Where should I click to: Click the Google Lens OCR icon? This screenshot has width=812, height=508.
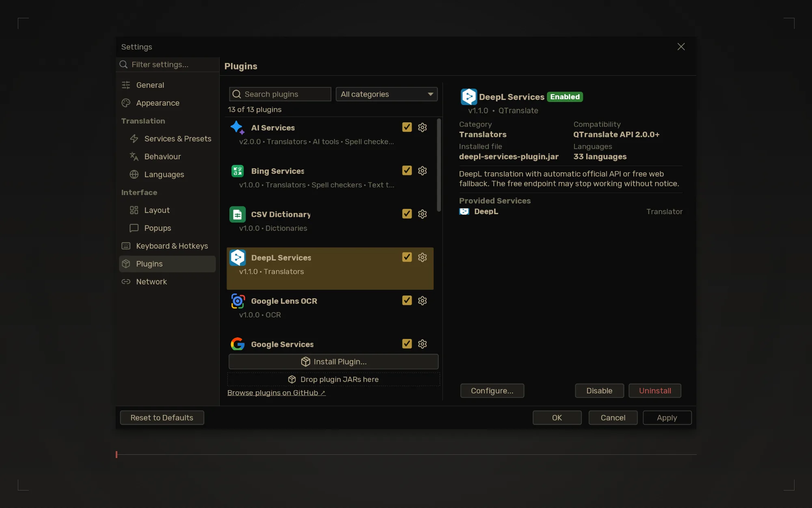[x=238, y=301]
